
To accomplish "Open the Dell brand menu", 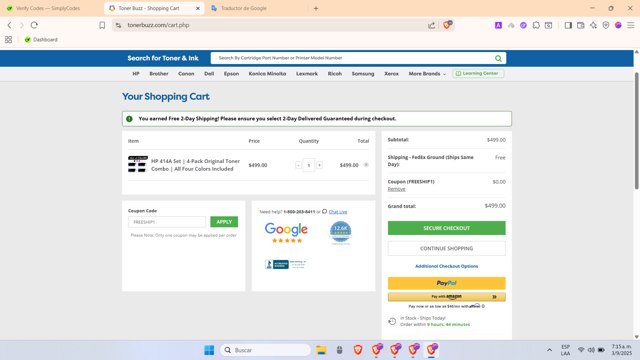I will click(x=209, y=74).
